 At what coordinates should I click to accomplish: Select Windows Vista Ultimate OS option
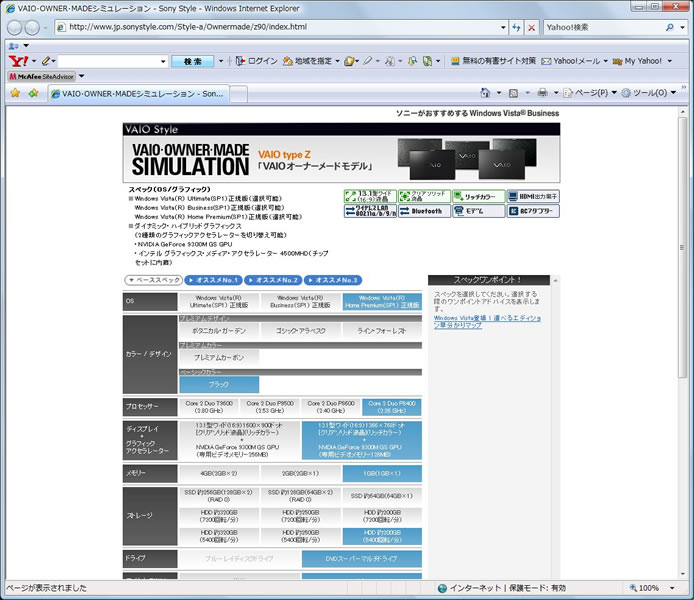click(219, 302)
